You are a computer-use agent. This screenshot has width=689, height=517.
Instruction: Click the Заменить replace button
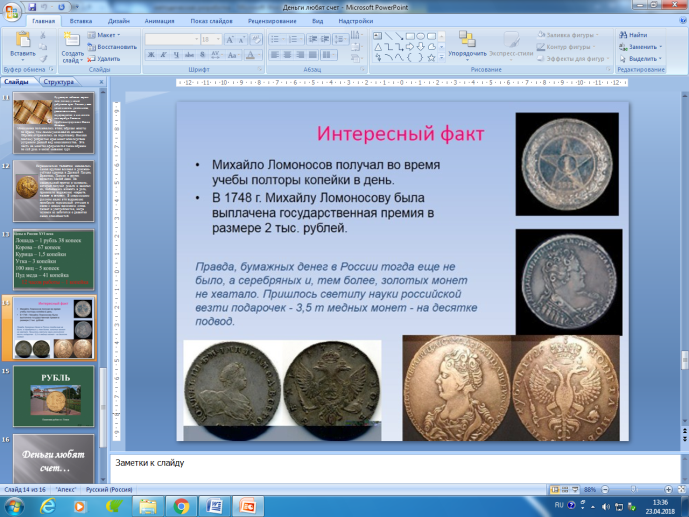point(640,47)
